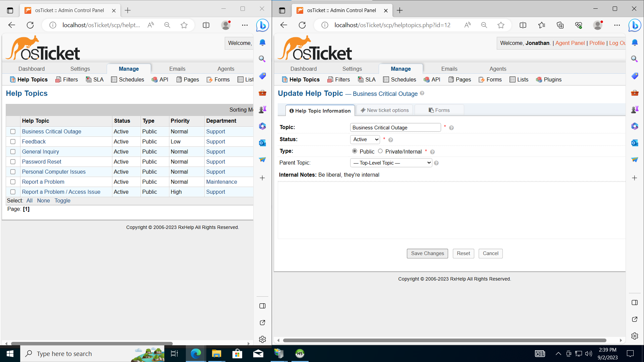Switch to the New ticket options tab

(x=384, y=110)
